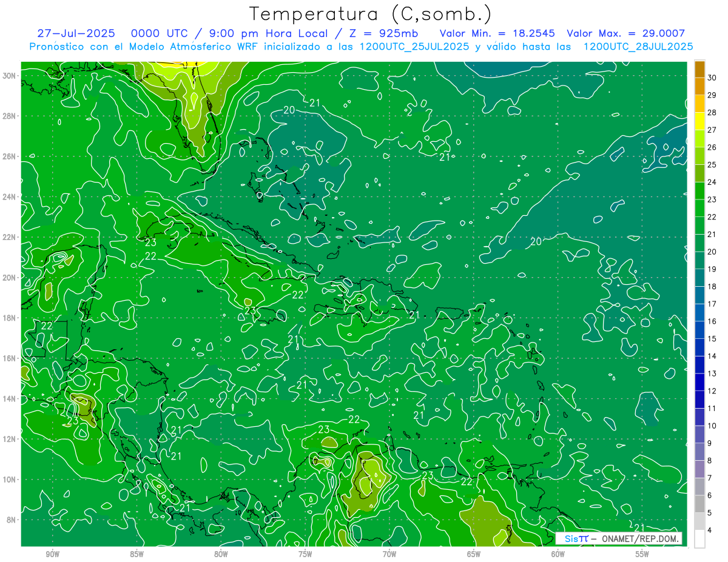
Task: Click the 'ONAMET/REP.DOM.' credit label
Action: click(x=640, y=539)
